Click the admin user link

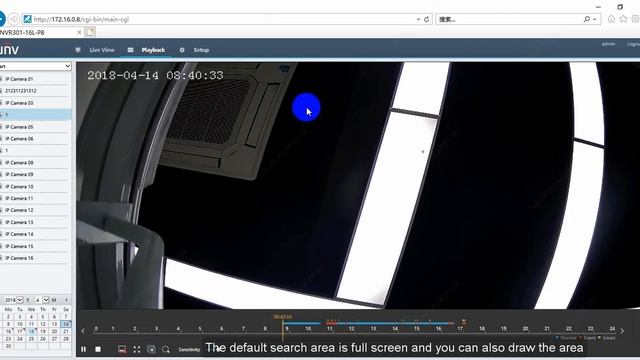pyautogui.click(x=608, y=44)
